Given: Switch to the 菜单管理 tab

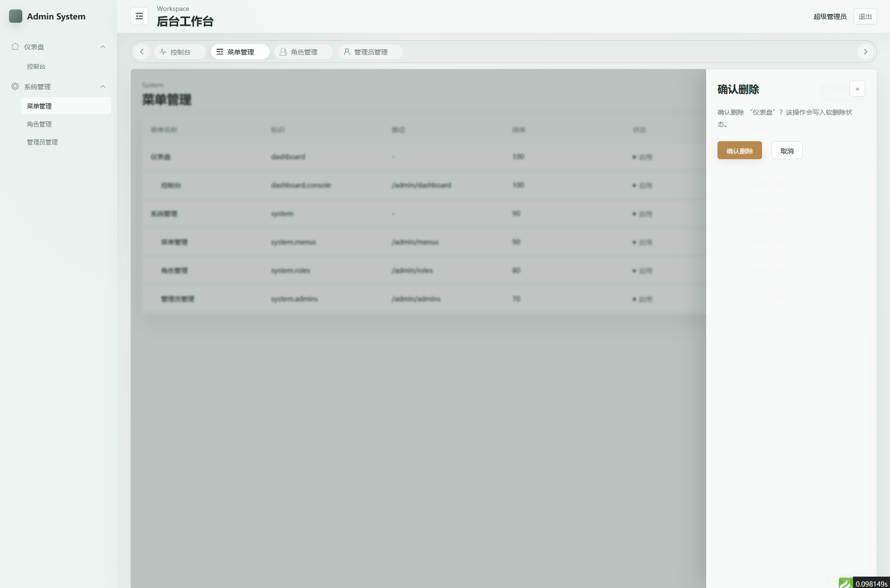Looking at the screenshot, I should [x=240, y=52].
